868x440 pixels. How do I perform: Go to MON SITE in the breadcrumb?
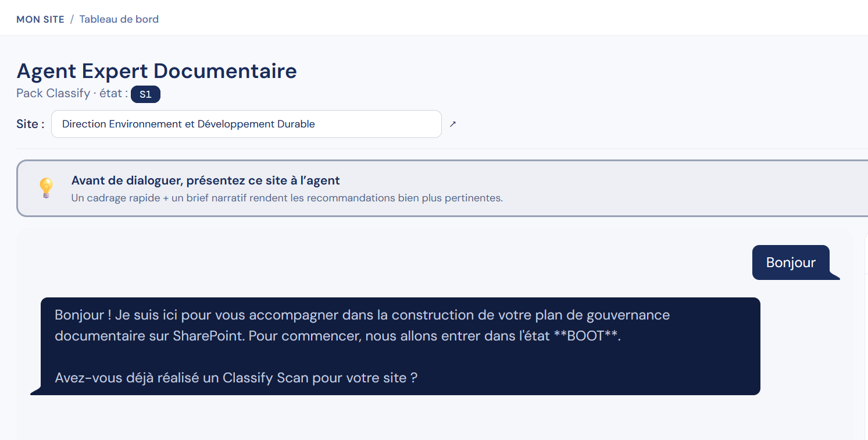[x=40, y=19]
